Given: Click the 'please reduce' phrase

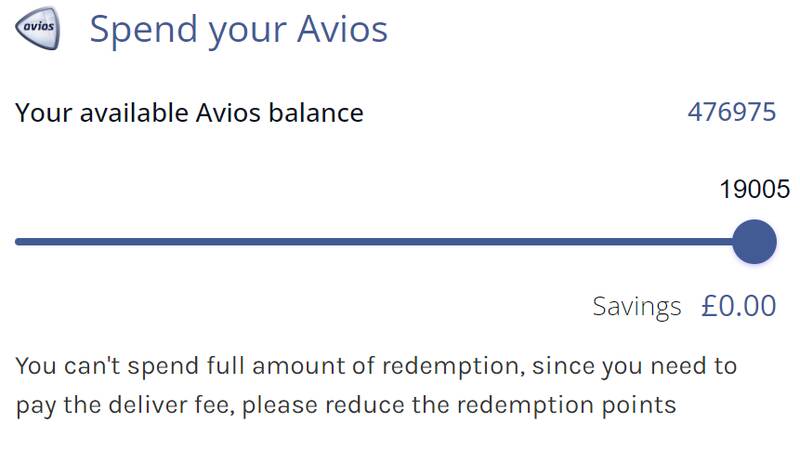Looking at the screenshot, I should pyautogui.click(x=323, y=406).
